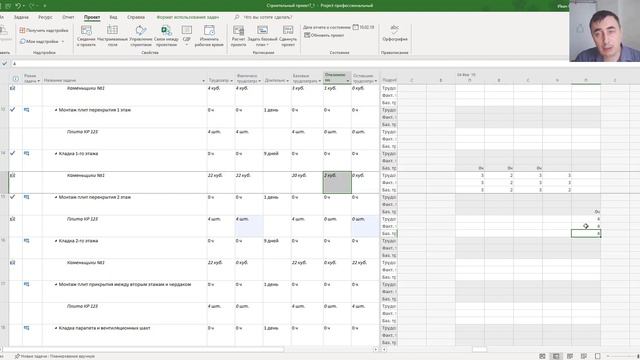Collapse Монтаж плит перекрытия 1 этаж task
Image resolution: width=640 pixels, height=360 pixels.
point(56,110)
